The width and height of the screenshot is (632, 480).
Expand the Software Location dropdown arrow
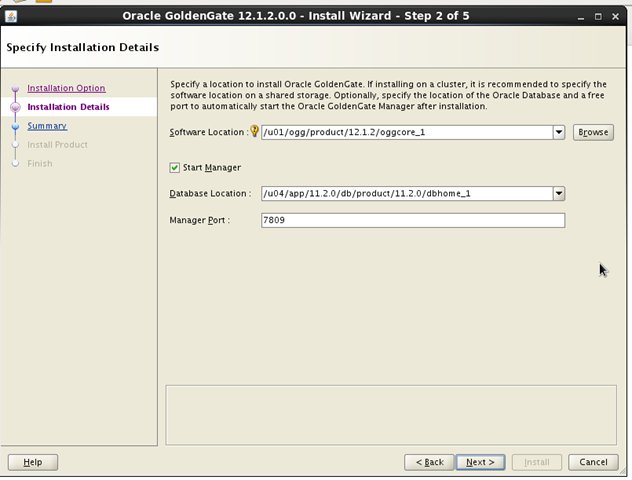[559, 132]
